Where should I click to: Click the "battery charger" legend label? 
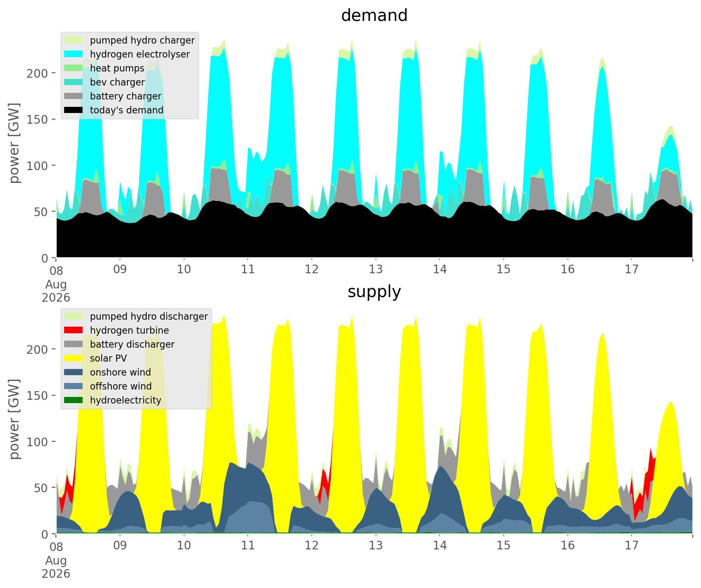[x=126, y=97]
